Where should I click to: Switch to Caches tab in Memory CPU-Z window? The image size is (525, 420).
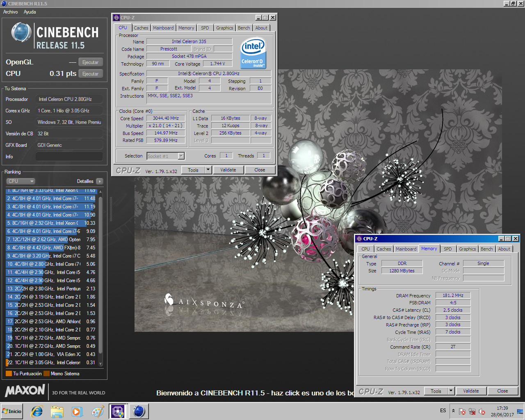(384, 249)
